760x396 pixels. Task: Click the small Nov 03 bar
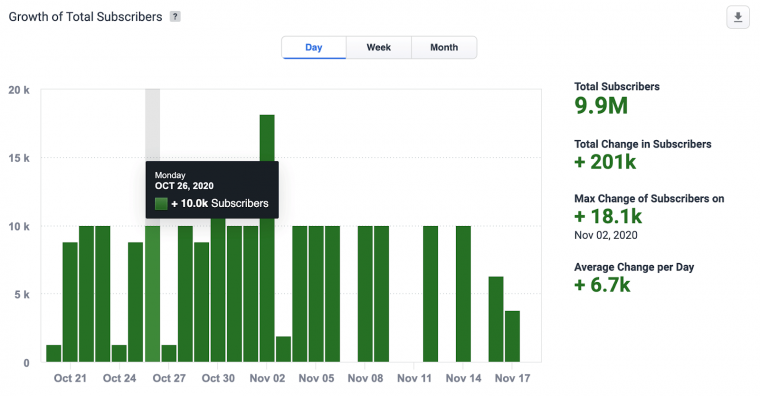tap(284, 349)
